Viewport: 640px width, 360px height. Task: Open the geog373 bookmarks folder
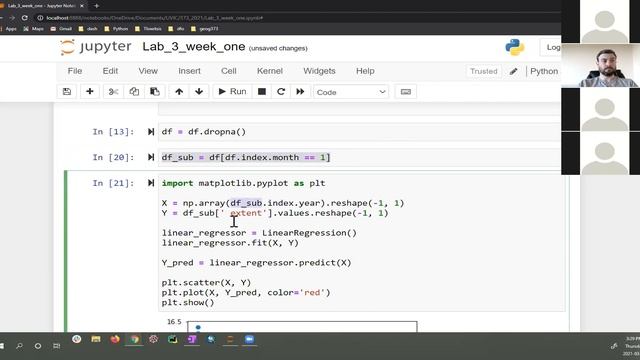pos(204,29)
